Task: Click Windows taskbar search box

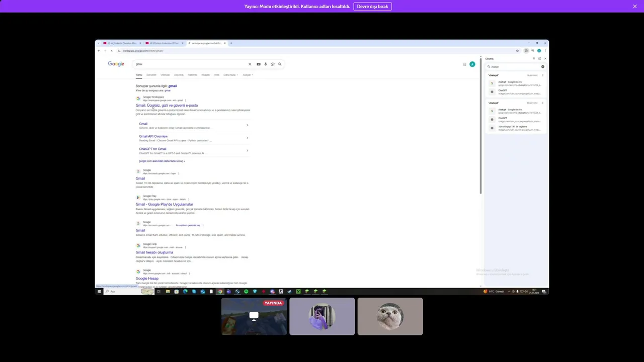Action: point(128,291)
